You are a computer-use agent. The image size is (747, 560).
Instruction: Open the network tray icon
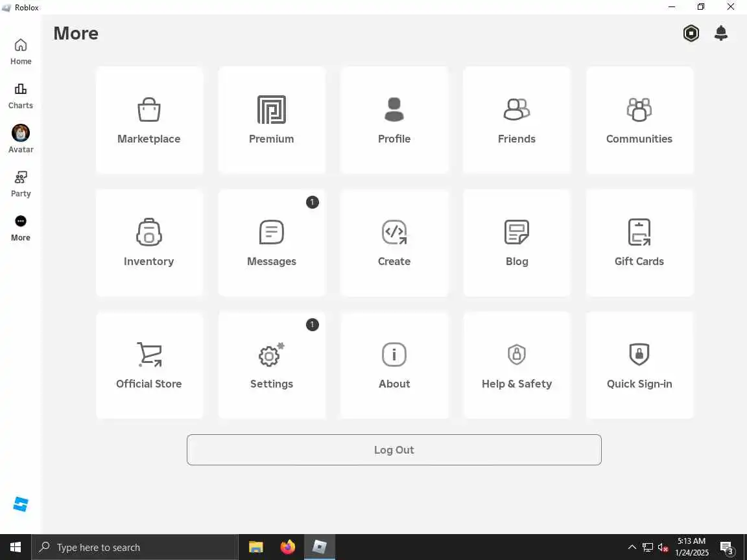[x=647, y=548]
